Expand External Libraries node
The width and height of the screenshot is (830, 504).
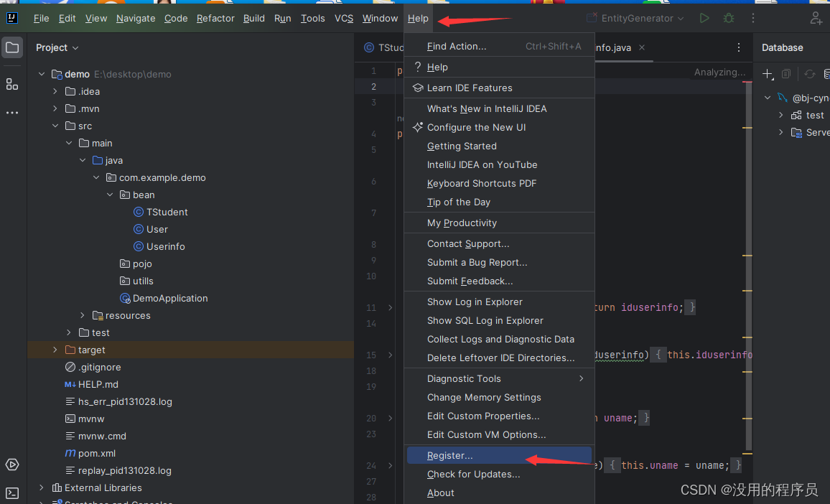tap(42, 487)
